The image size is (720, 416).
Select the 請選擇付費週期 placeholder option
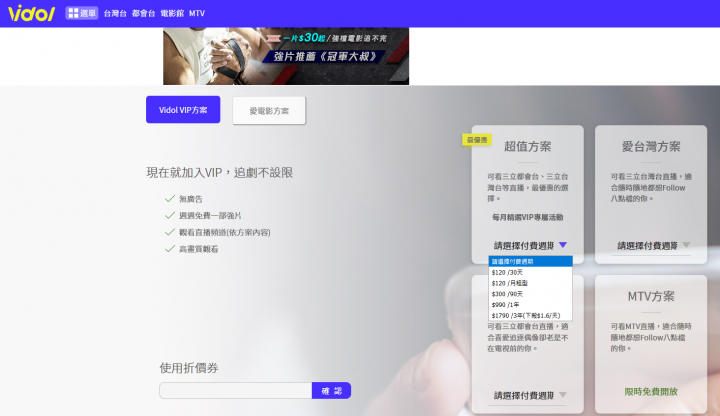pyautogui.click(x=530, y=262)
